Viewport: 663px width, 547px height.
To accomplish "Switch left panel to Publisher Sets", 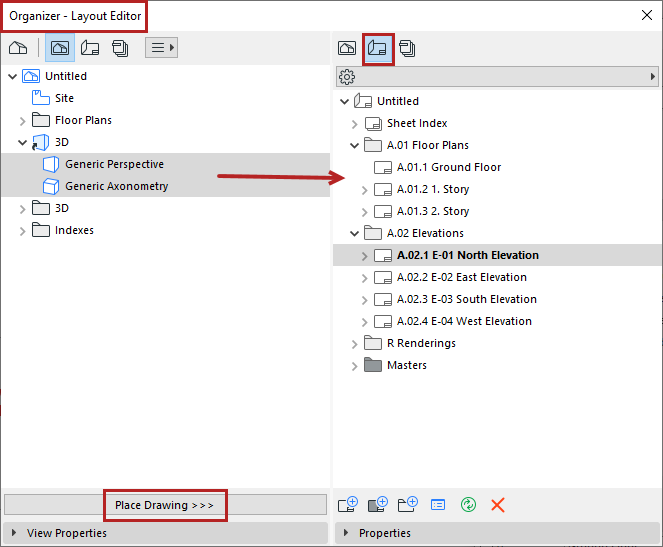I will point(120,48).
